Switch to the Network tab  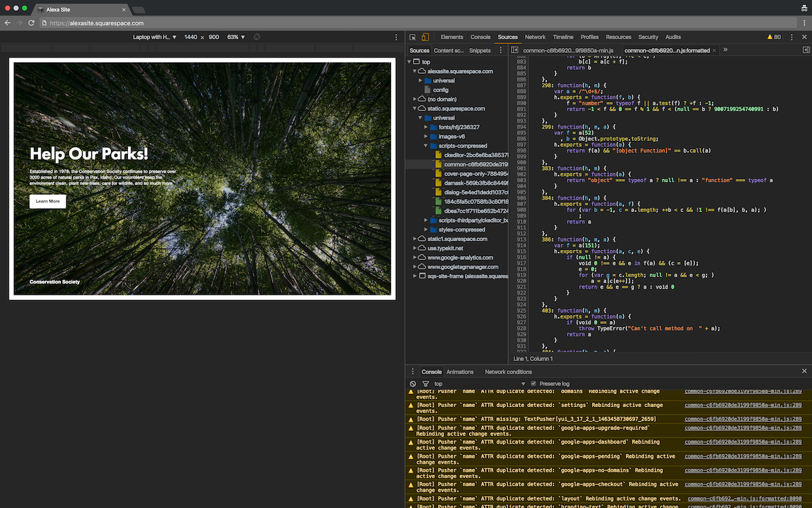[535, 37]
